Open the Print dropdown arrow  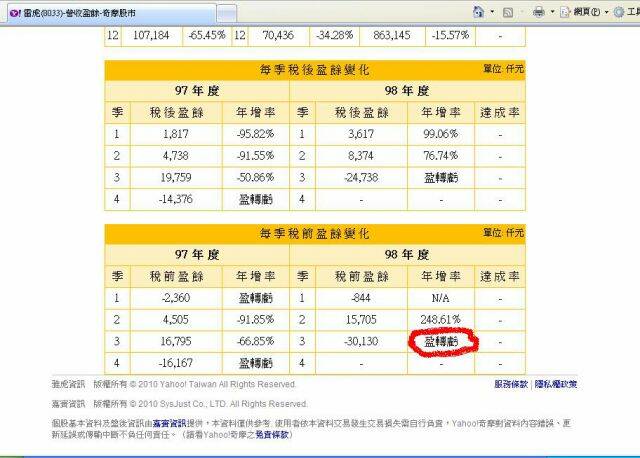coord(553,12)
